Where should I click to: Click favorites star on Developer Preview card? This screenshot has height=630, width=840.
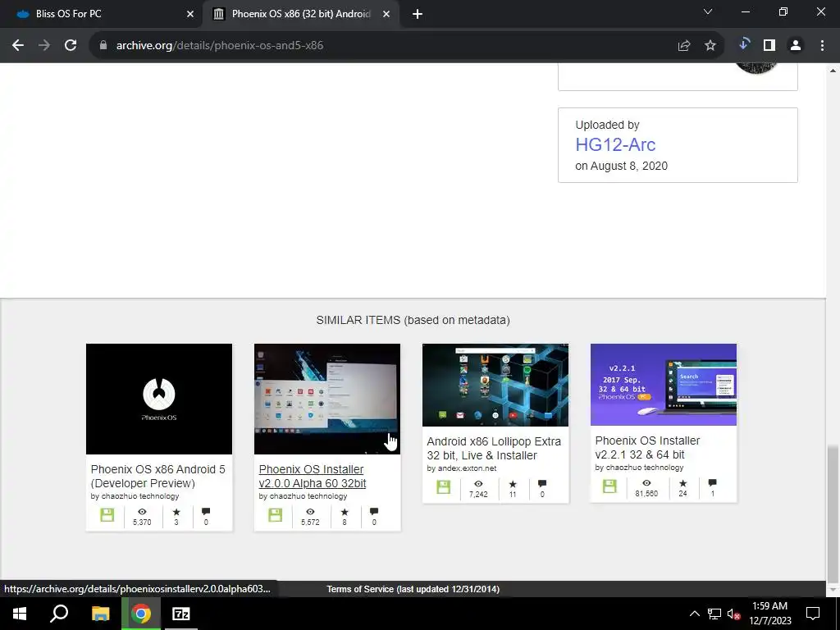coord(176,512)
